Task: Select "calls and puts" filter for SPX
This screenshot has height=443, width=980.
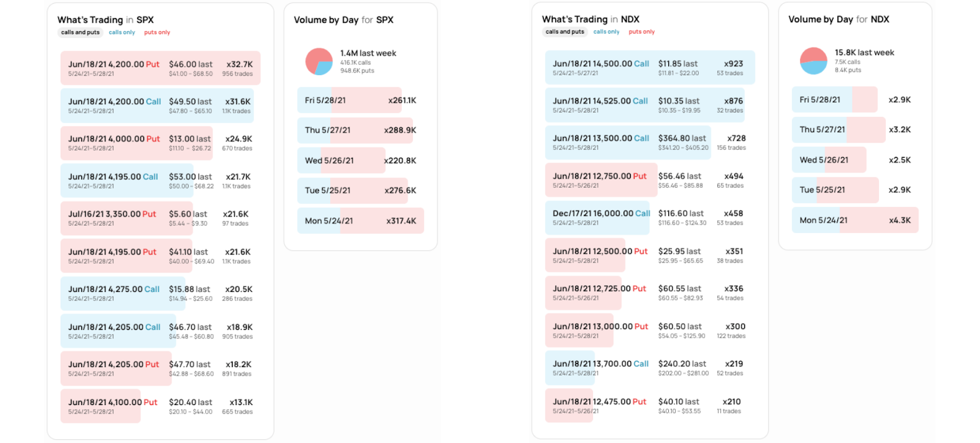Action: pyautogui.click(x=80, y=32)
